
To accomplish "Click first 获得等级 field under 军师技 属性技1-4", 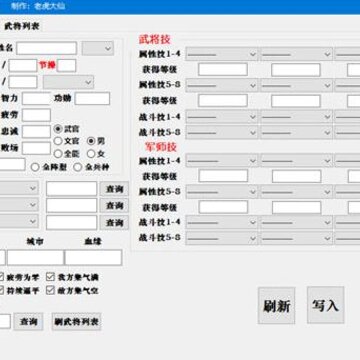I will point(223,176).
